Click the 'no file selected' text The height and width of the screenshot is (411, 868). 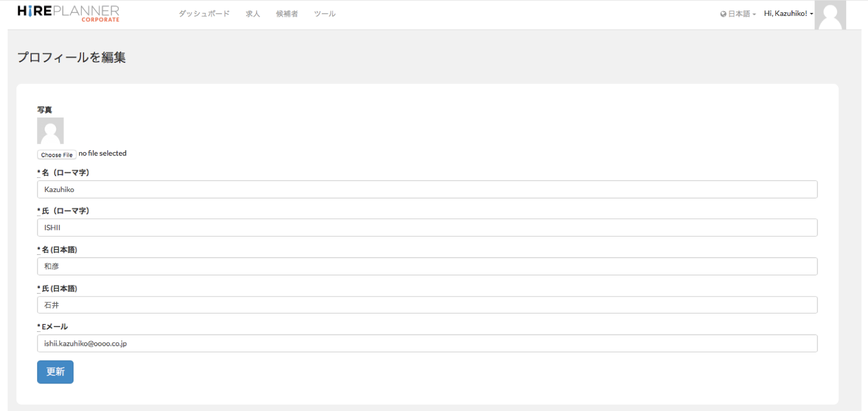click(x=102, y=153)
